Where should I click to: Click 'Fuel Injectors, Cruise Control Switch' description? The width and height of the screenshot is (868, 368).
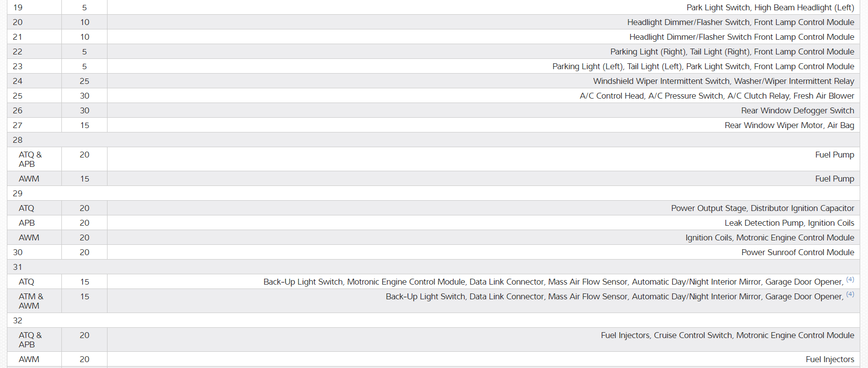click(x=727, y=335)
